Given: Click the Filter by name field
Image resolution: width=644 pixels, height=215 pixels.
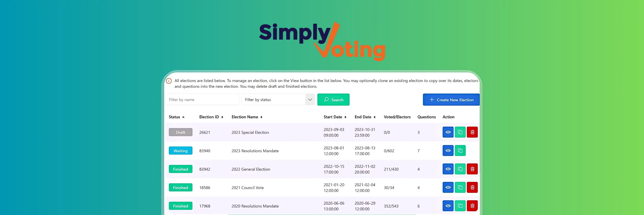Looking at the screenshot, I should tap(202, 99).
